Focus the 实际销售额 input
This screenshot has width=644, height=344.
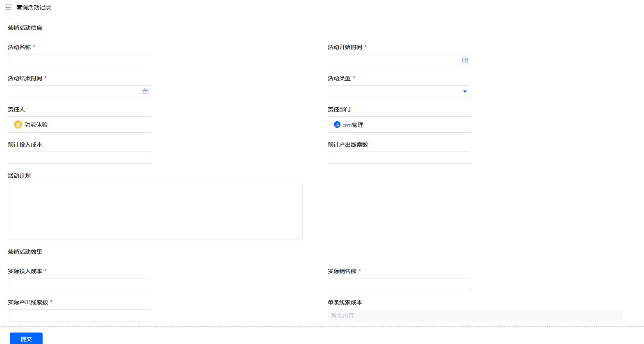(399, 284)
